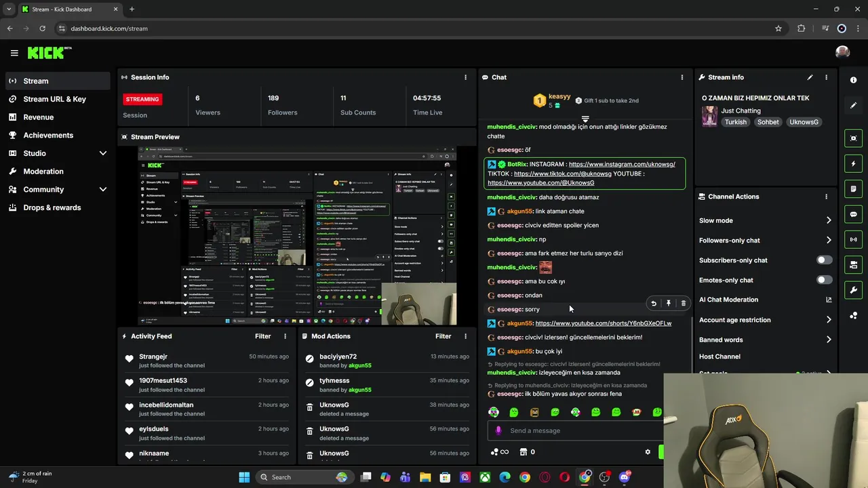Click the broadcast signal icon in toolbar
Viewport: 868px width, 488px height.
tap(853, 239)
